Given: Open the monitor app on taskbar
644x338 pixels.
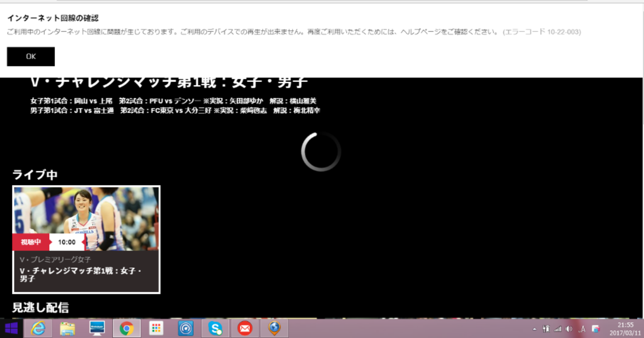Looking at the screenshot, I should point(97,328).
